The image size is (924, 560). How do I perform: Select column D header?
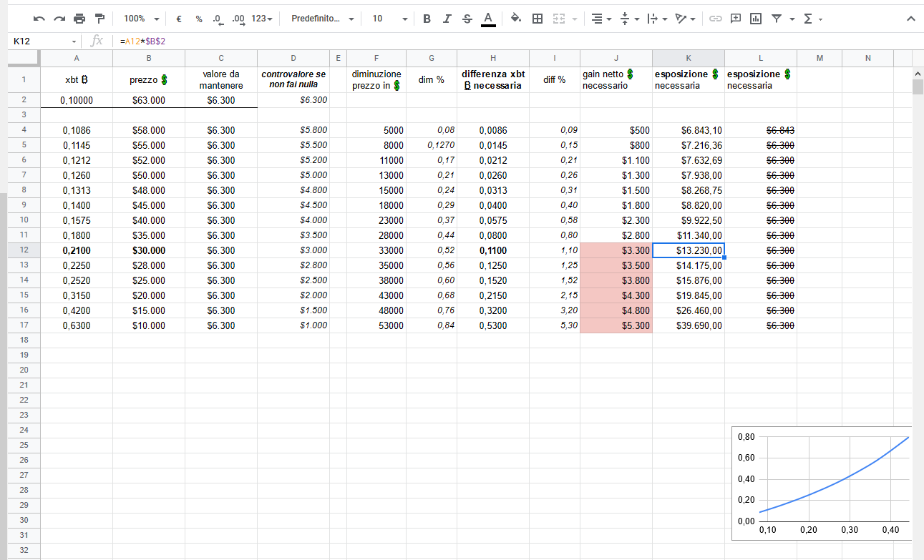[293, 57]
